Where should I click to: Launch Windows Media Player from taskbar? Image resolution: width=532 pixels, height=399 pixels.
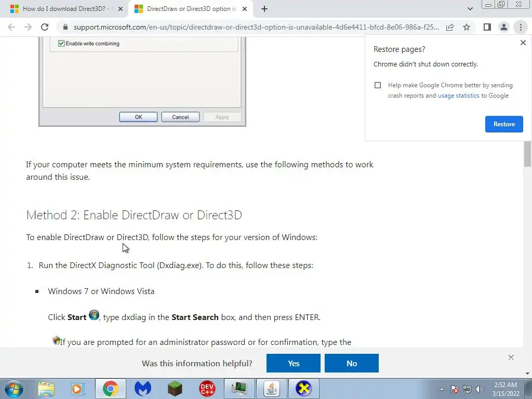tap(78, 389)
